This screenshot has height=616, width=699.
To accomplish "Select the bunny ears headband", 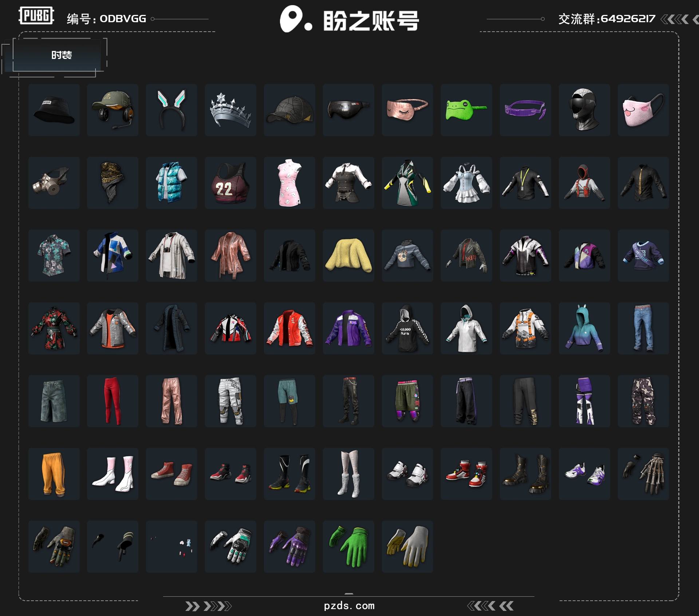I will coord(172,110).
